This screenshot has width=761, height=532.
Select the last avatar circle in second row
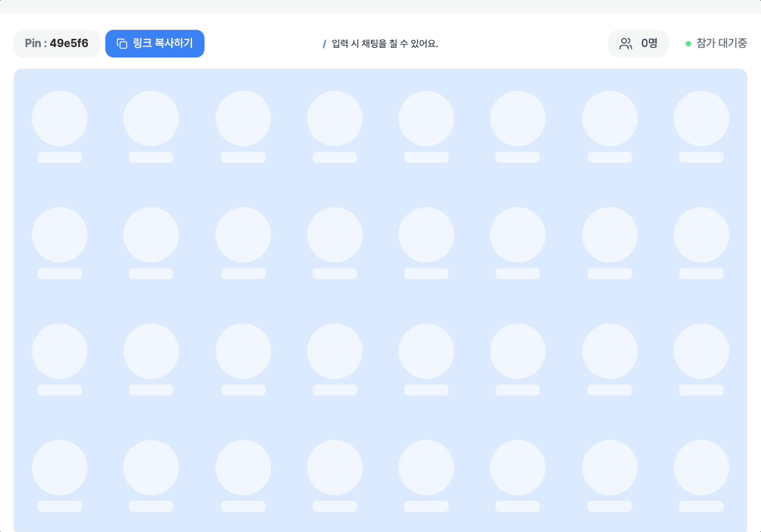(701, 235)
